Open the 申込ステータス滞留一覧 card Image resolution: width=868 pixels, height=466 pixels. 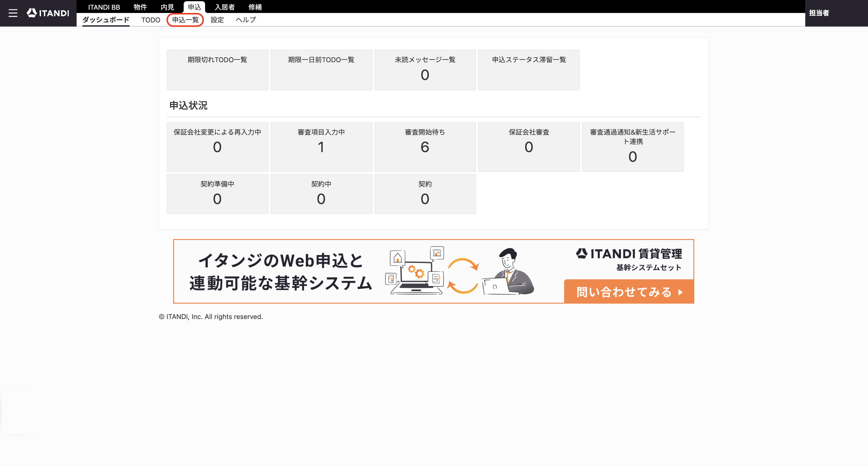coord(529,70)
